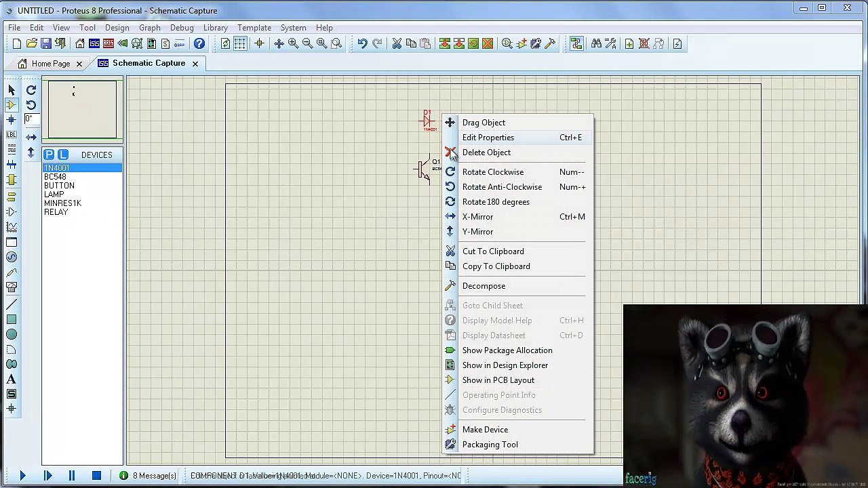Click the Library Manager (L) button
This screenshot has width=868, height=488.
pos(62,155)
